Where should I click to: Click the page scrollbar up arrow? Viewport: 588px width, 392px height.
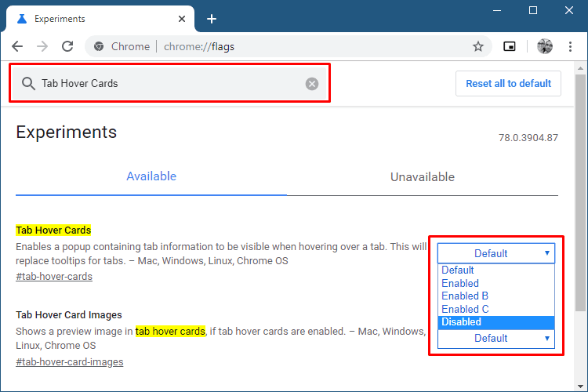[580, 68]
